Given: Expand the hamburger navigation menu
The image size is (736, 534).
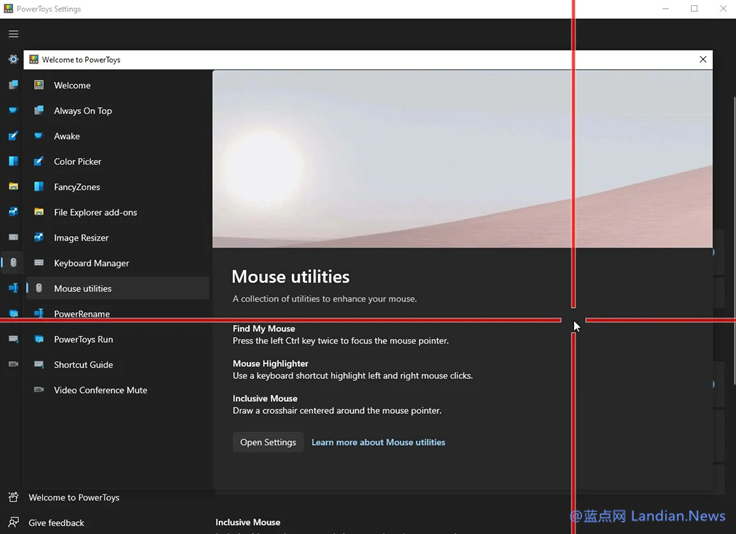Looking at the screenshot, I should (13, 33).
